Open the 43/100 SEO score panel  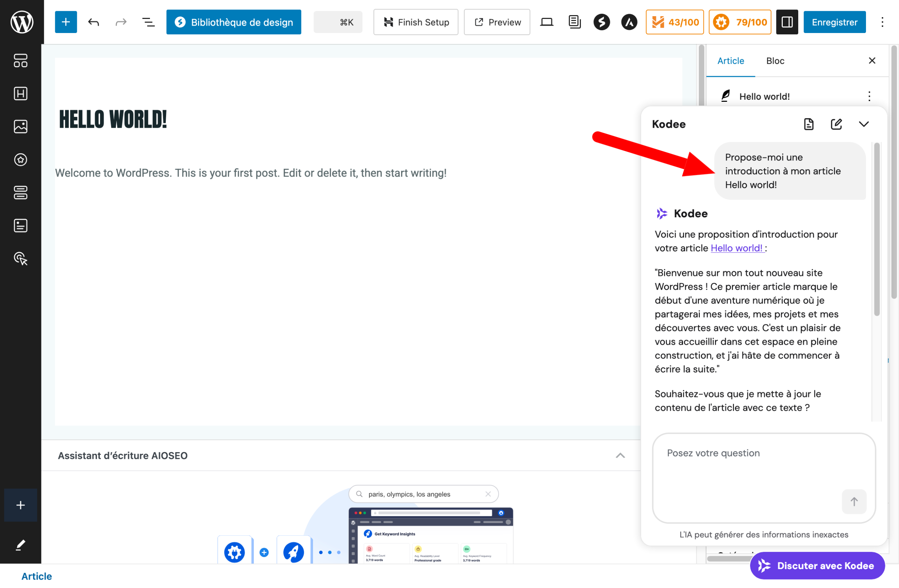click(675, 22)
